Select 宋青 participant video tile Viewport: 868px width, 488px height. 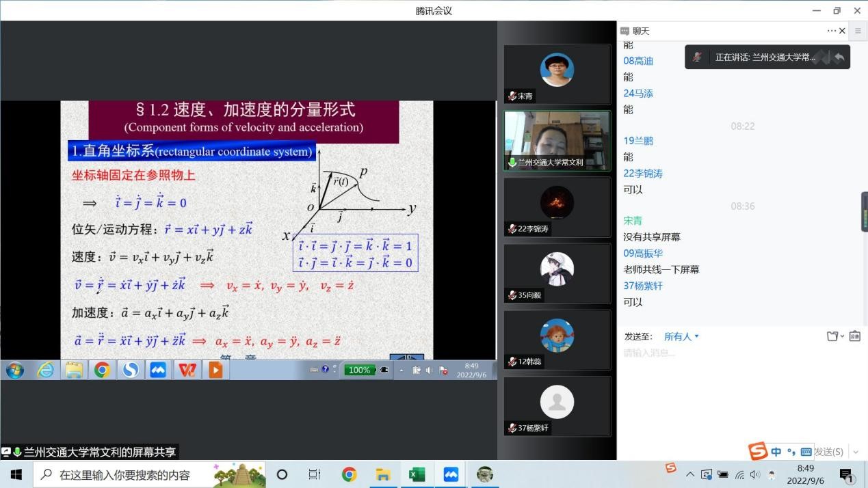[x=557, y=74]
